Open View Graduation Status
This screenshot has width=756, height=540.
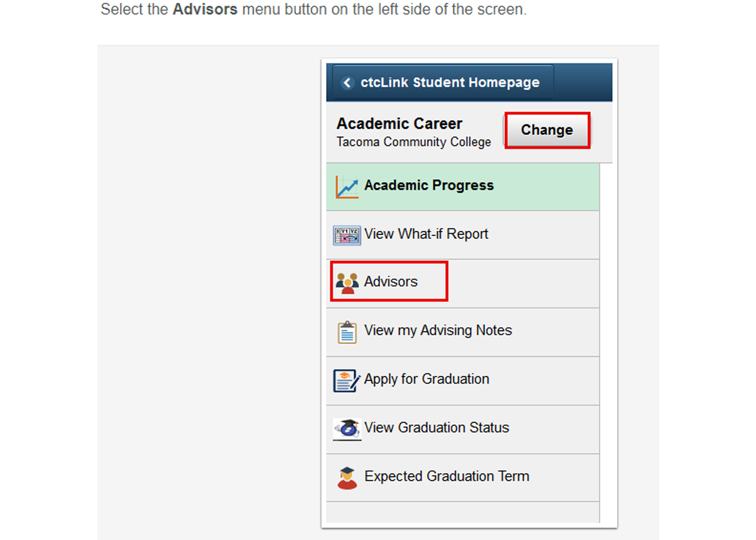click(463, 429)
